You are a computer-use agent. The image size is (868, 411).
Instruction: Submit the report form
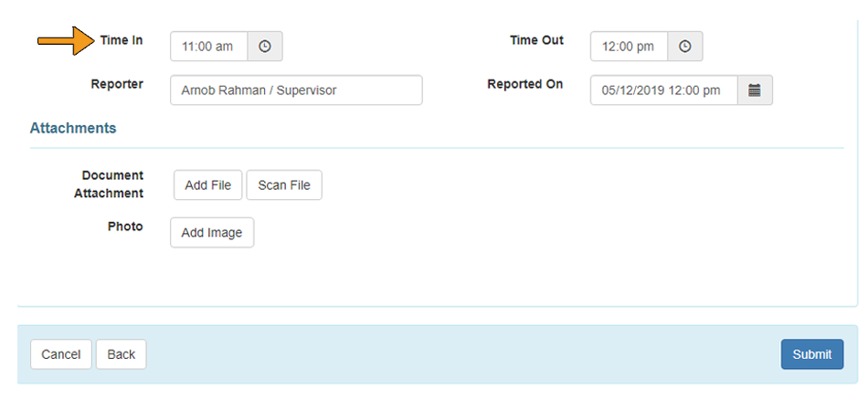click(x=812, y=354)
